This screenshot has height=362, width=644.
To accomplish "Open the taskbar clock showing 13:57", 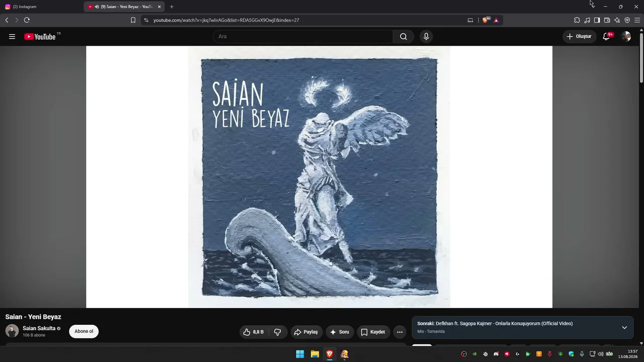I will (x=628, y=354).
